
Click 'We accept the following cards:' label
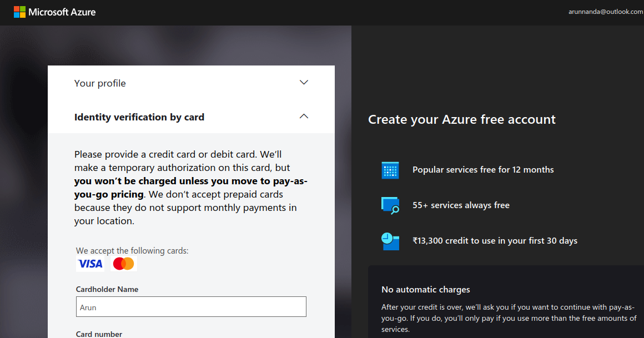click(132, 250)
